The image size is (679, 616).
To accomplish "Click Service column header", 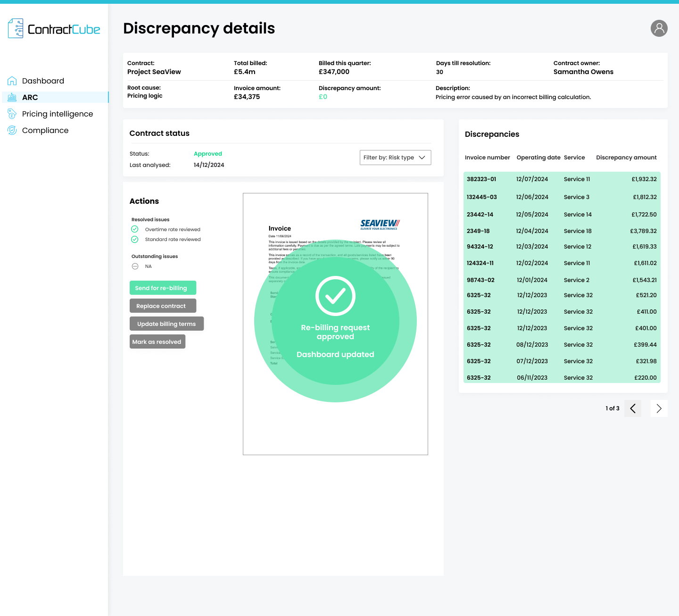I will point(574,158).
